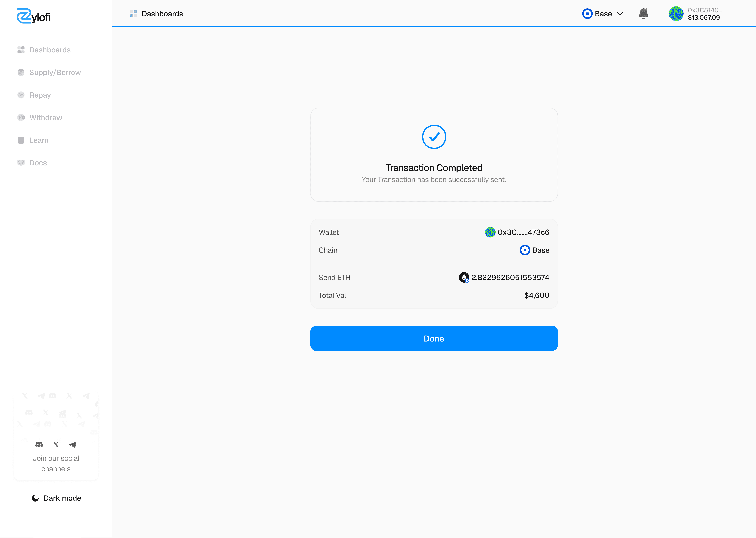The image size is (756, 538).
Task: Open the Repay page in the sidebar
Action: [40, 95]
